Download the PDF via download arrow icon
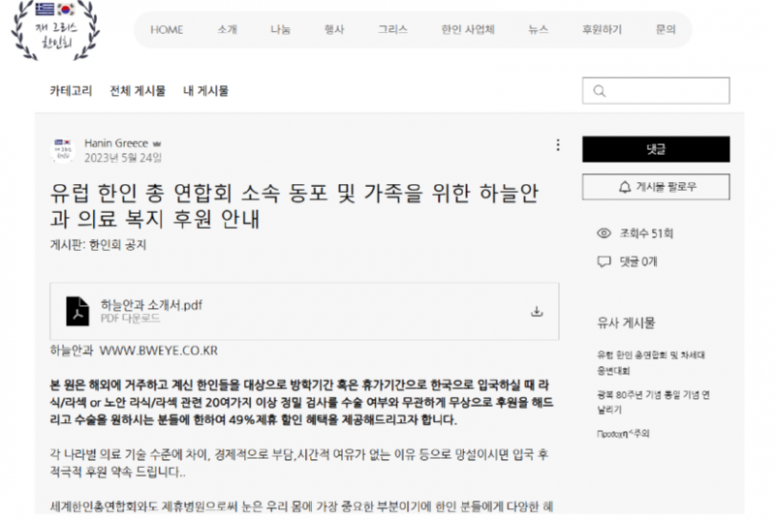This screenshot has height=521, width=775. click(x=536, y=311)
